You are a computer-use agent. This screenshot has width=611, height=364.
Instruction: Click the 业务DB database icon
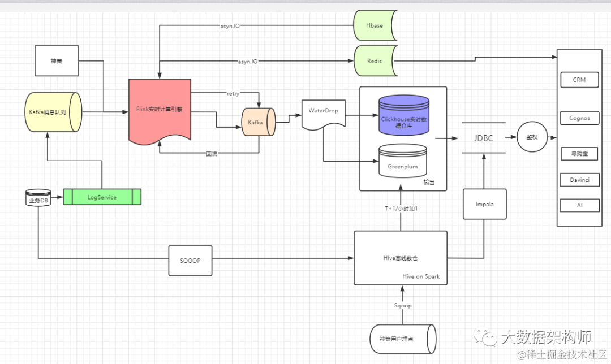pyautogui.click(x=38, y=198)
